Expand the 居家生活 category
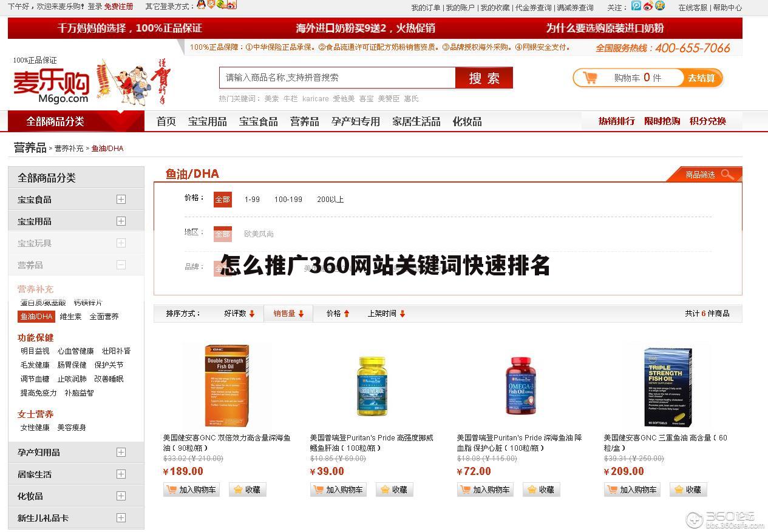The image size is (768, 532). 121,474
